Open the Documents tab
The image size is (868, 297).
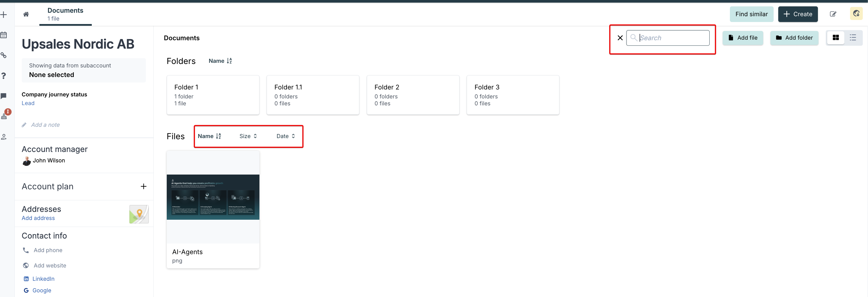click(x=65, y=14)
